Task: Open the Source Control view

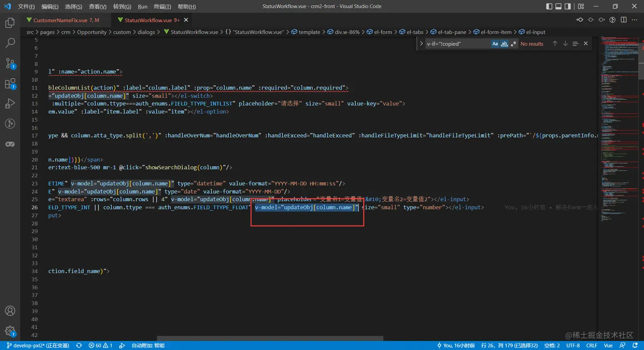Action: click(10, 64)
